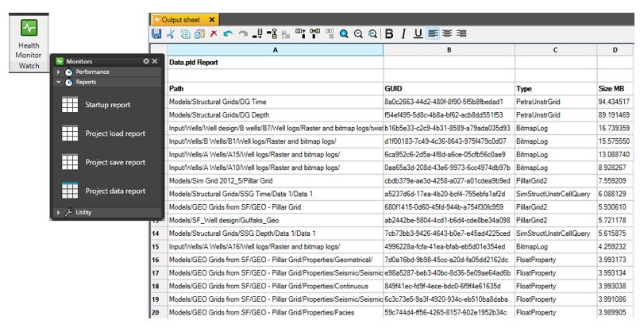
Task: Click the PetraUnstrGrid cell in DG Time row
Action: click(555, 102)
